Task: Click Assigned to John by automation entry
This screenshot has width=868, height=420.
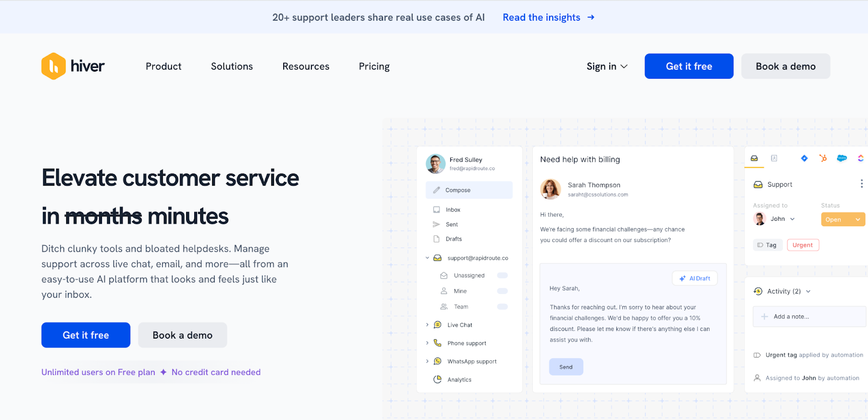Action: (807, 378)
